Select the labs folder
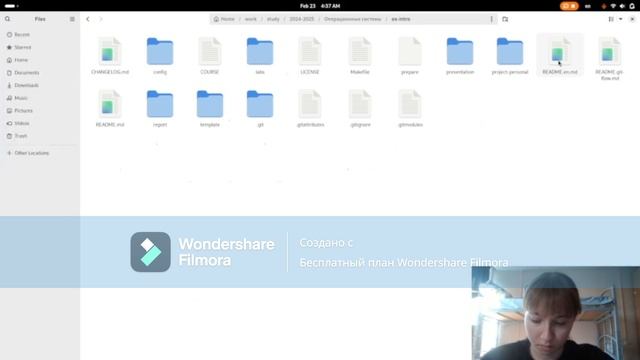Image resolution: width=640 pixels, height=360 pixels. pos(260,56)
